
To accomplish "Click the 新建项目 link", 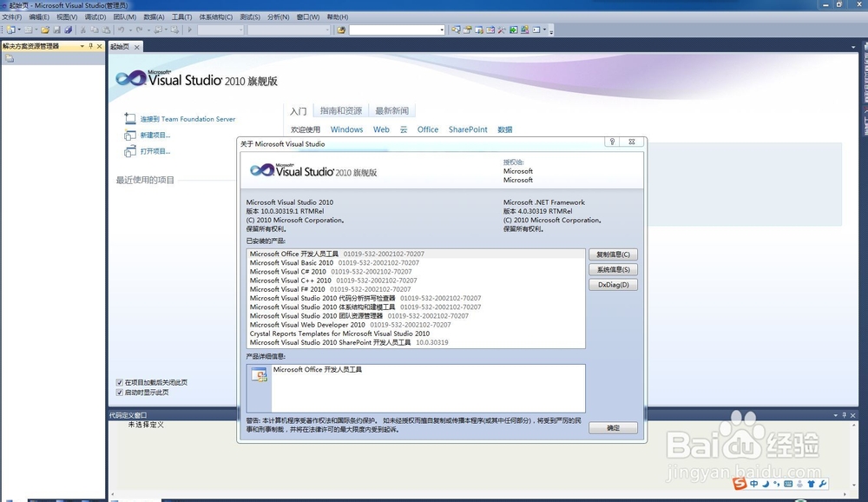I will [x=155, y=135].
